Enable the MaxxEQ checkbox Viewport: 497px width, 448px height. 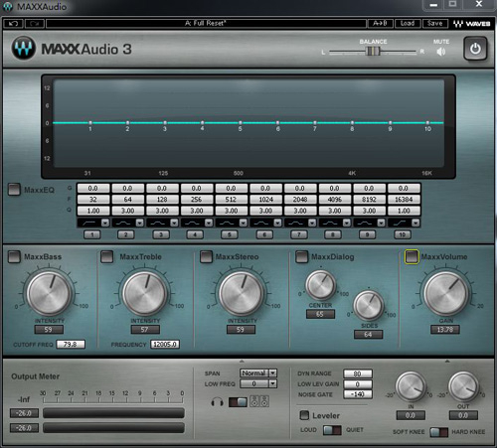(x=14, y=190)
